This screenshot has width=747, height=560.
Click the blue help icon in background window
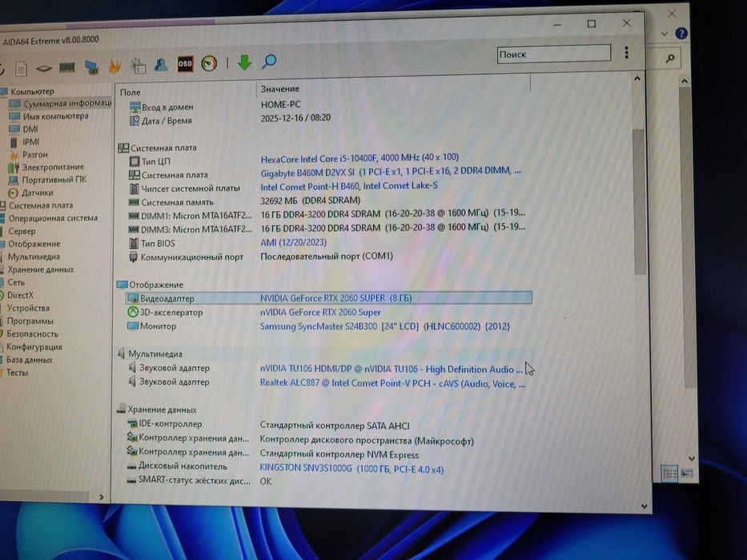pyautogui.click(x=681, y=34)
